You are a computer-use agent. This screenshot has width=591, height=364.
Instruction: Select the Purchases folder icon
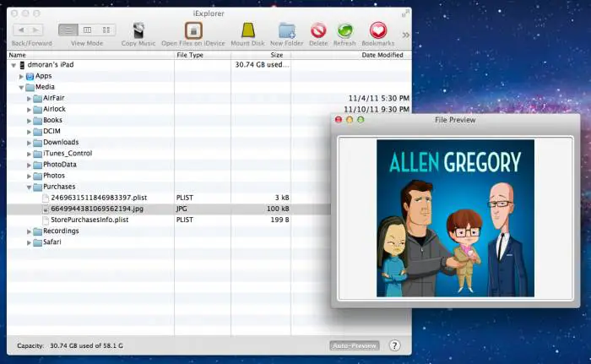[x=37, y=187]
